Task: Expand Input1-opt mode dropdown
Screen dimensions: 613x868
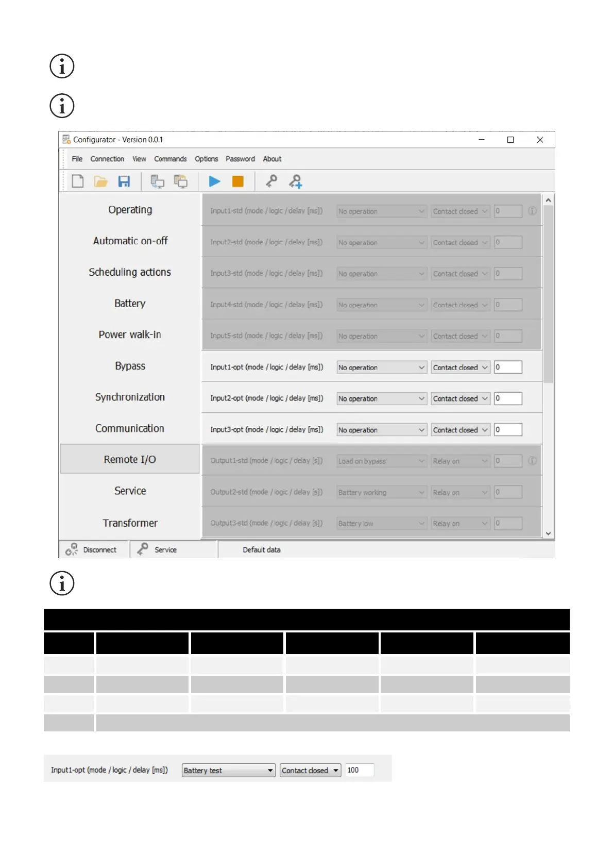Action: point(382,368)
